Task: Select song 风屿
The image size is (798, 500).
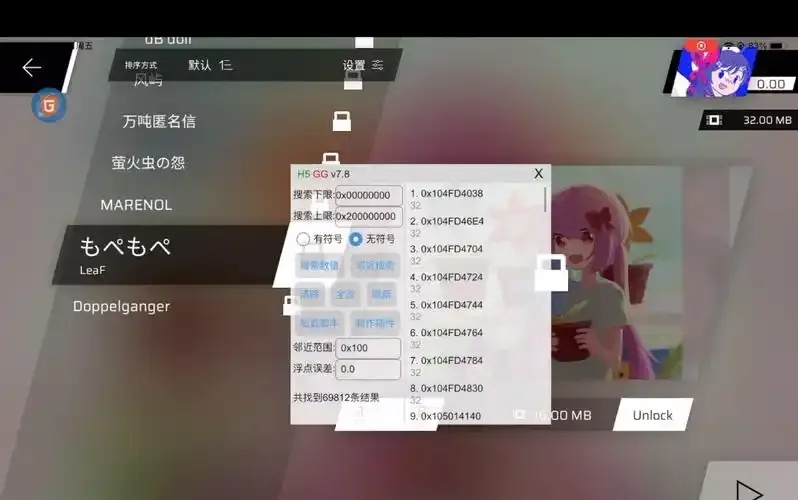Action: click(149, 80)
